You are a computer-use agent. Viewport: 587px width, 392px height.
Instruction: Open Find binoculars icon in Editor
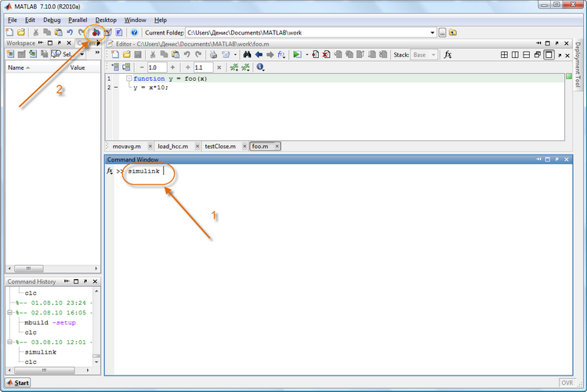point(247,55)
